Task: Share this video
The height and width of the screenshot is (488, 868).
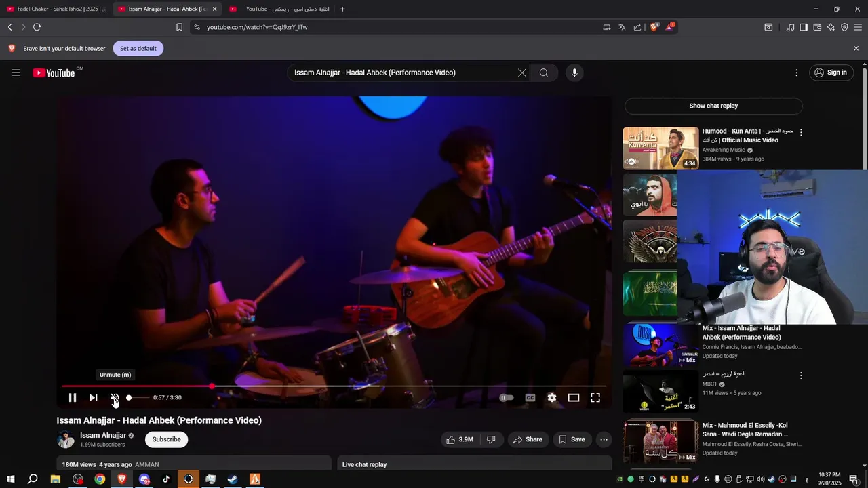Action: coord(528,439)
